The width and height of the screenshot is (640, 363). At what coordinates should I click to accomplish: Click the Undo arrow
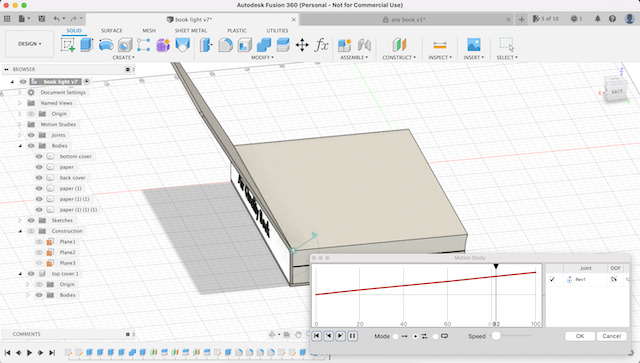pos(56,19)
